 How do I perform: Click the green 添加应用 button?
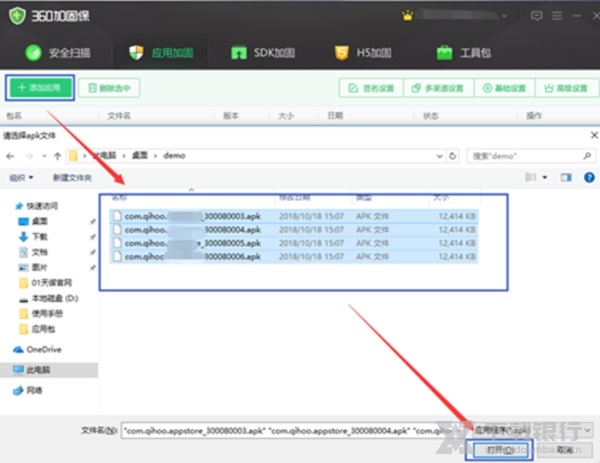[40, 88]
